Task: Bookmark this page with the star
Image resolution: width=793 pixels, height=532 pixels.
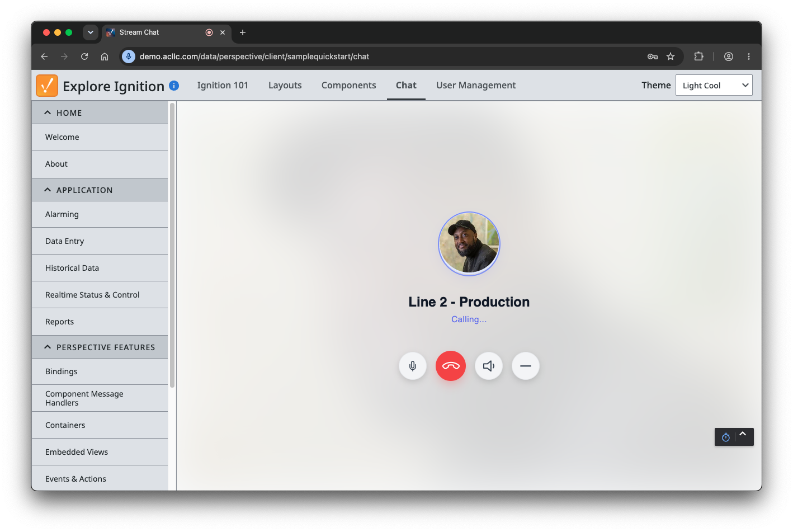Action: (x=671, y=57)
